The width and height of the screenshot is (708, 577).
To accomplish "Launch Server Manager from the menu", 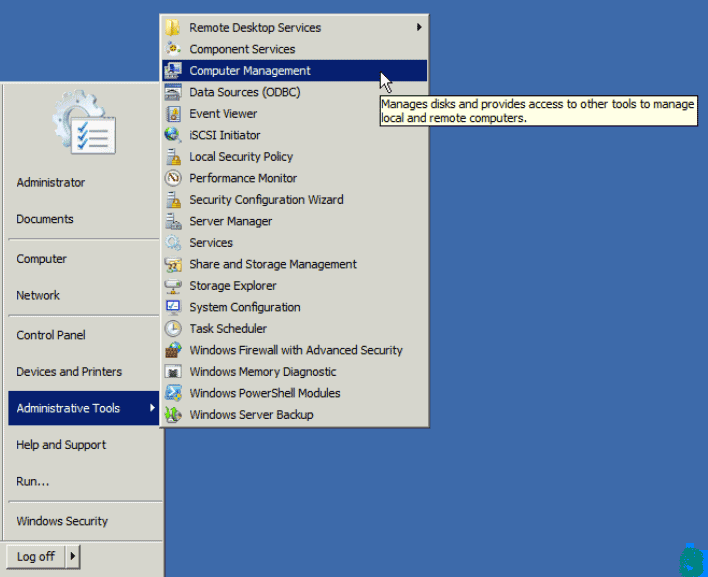I will click(x=230, y=221).
